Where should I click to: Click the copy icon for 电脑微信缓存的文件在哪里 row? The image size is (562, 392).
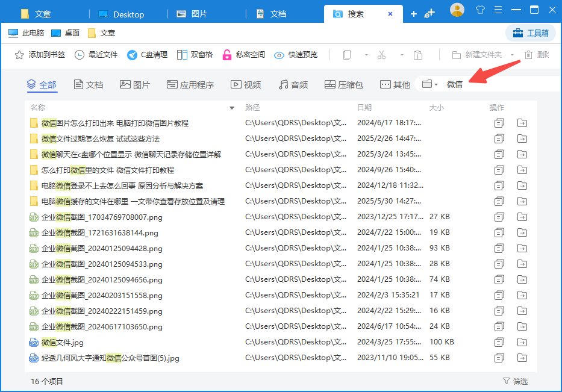499,201
